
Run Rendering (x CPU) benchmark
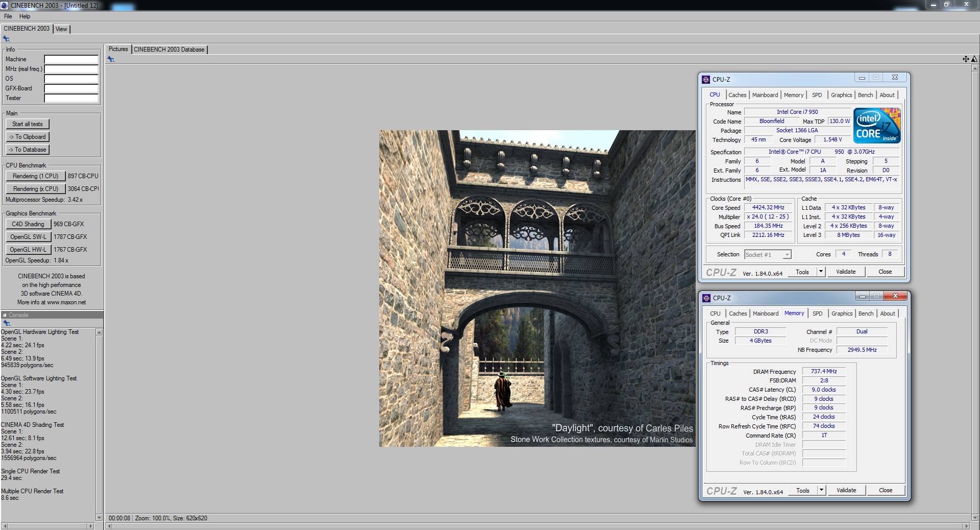36,189
